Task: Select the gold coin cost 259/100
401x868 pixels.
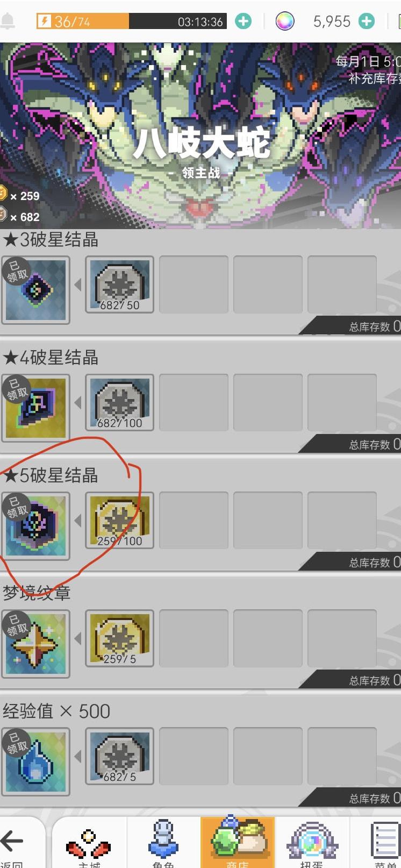Action: [x=119, y=521]
